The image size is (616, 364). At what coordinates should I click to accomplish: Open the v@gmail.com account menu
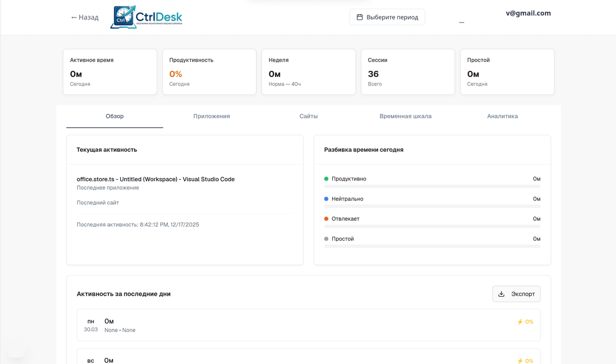tap(528, 13)
